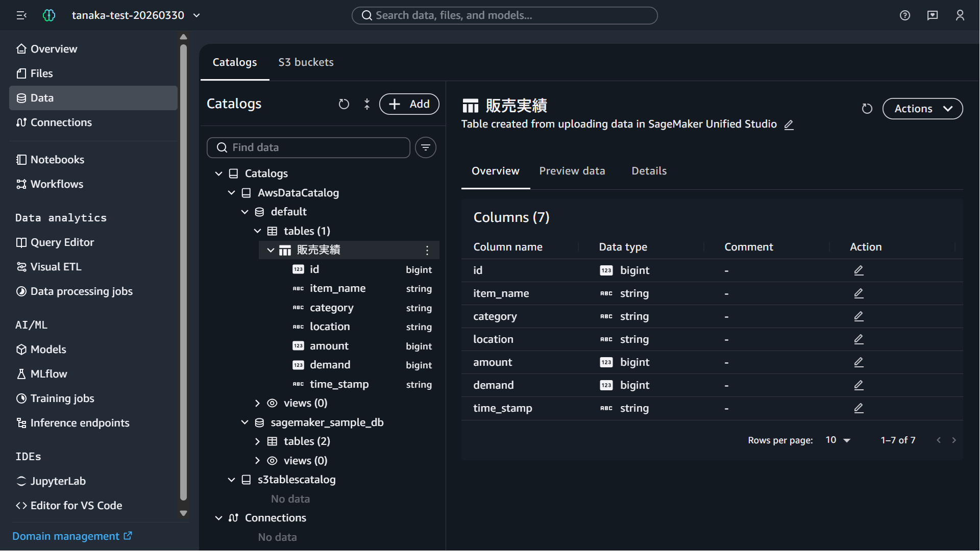Open Visual ETL

(93, 267)
